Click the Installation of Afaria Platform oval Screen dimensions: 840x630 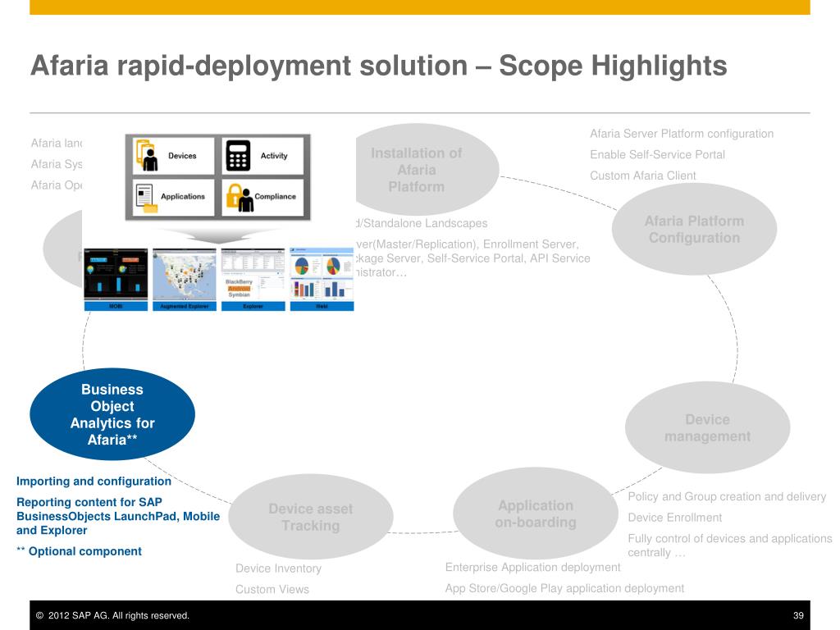point(427,169)
